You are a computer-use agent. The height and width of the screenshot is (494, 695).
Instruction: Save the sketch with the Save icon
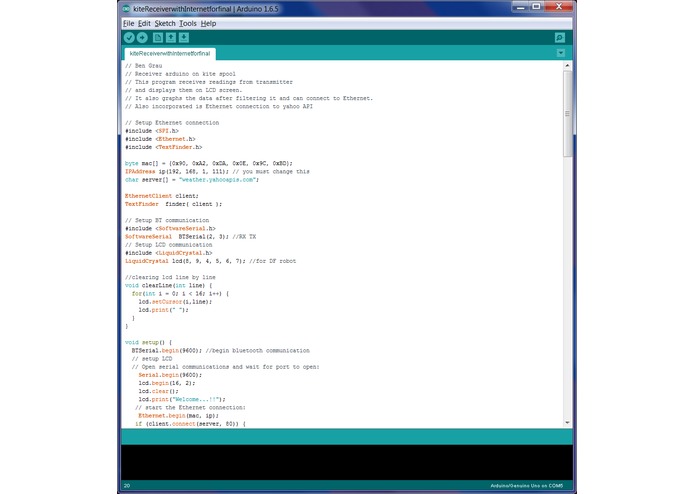click(184, 38)
